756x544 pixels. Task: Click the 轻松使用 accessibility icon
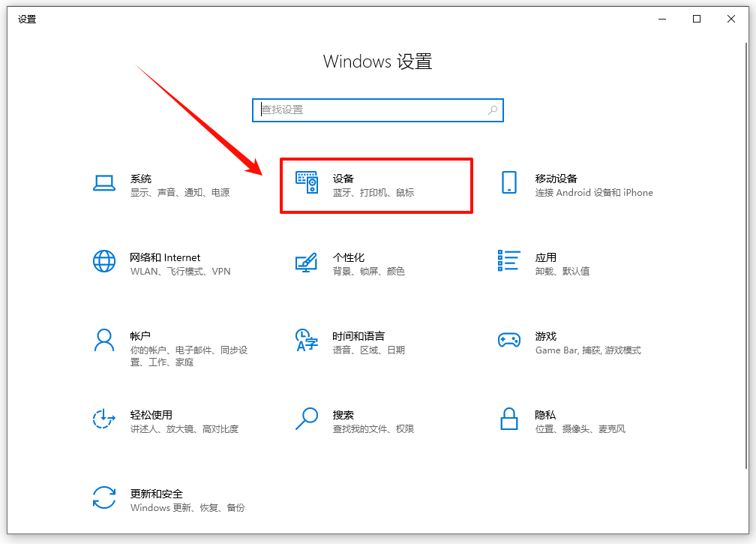point(104,419)
